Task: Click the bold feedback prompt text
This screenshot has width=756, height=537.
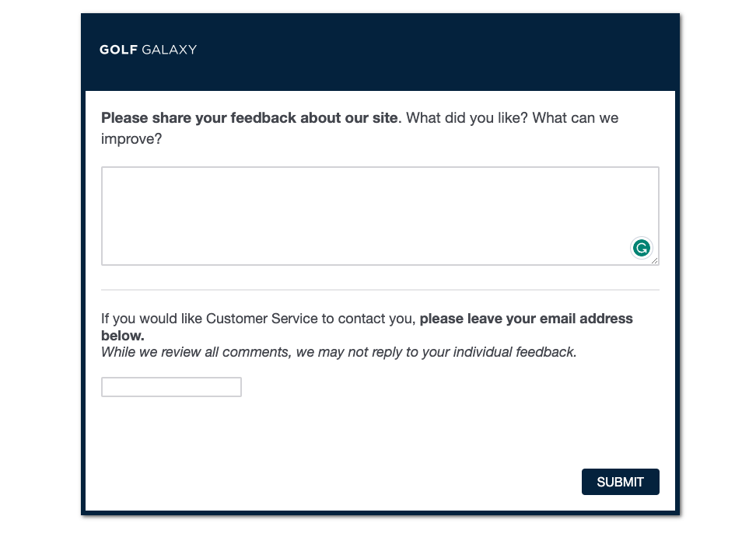Action: pos(247,117)
